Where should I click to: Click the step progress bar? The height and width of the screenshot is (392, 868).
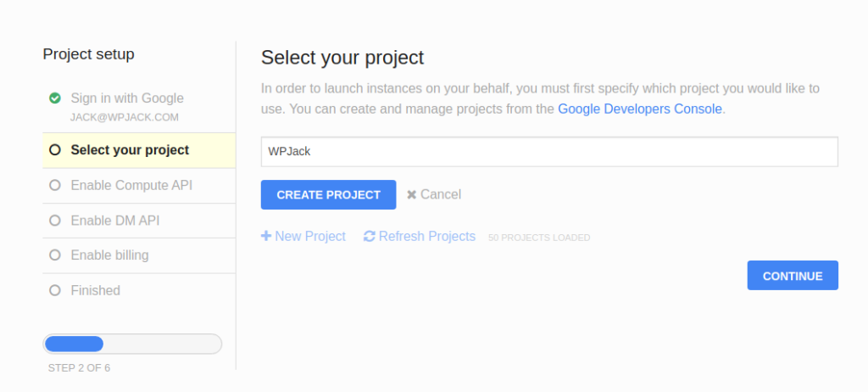(132, 344)
